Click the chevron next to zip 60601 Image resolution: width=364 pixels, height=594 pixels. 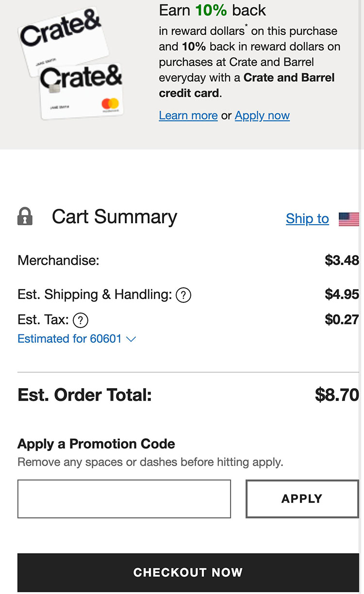131,339
